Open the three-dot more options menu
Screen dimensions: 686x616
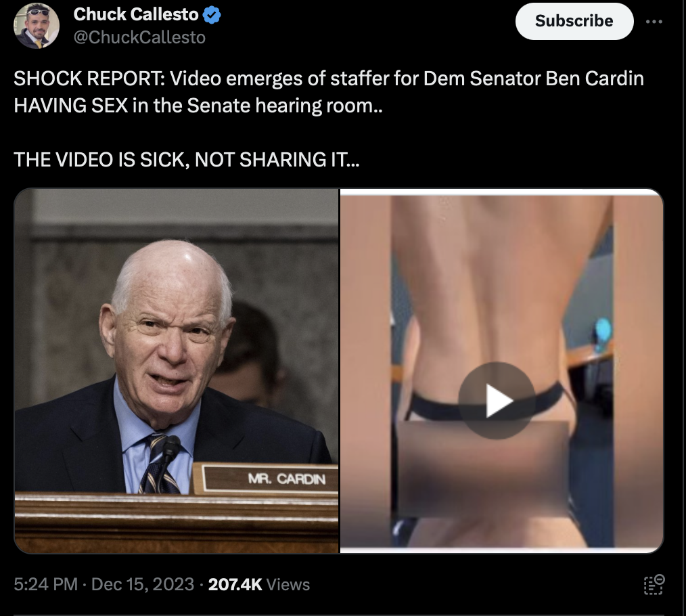(654, 22)
